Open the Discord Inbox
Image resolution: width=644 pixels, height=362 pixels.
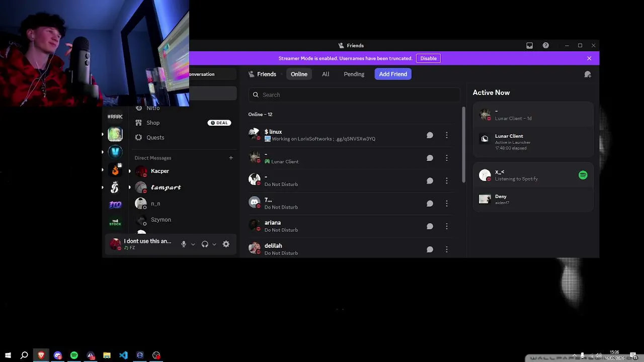(x=529, y=45)
